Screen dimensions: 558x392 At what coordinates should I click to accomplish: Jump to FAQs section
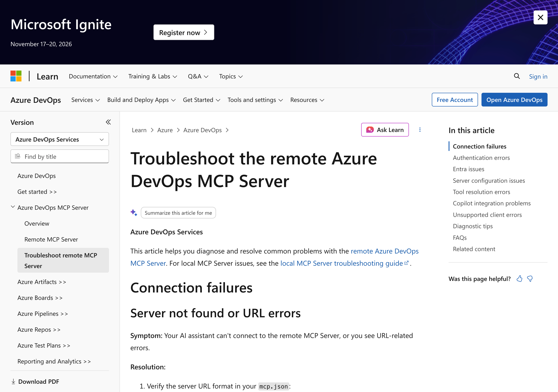[459, 238]
